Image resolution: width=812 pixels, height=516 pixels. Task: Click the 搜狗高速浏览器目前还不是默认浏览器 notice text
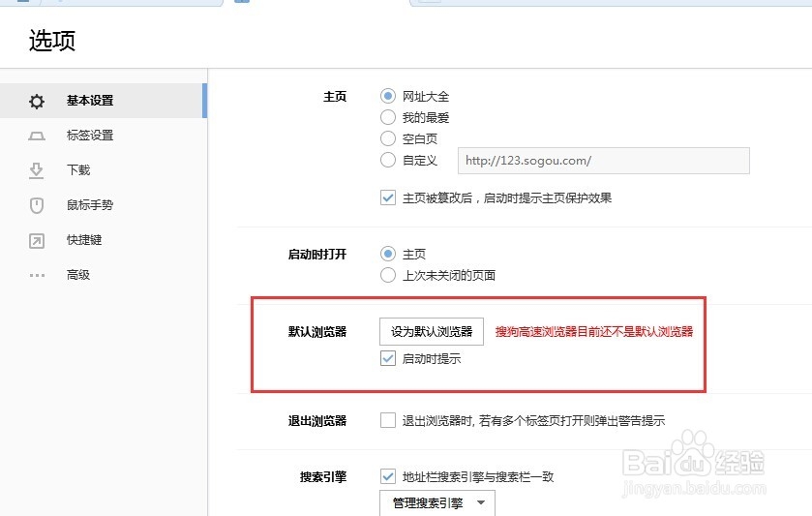[594, 331]
